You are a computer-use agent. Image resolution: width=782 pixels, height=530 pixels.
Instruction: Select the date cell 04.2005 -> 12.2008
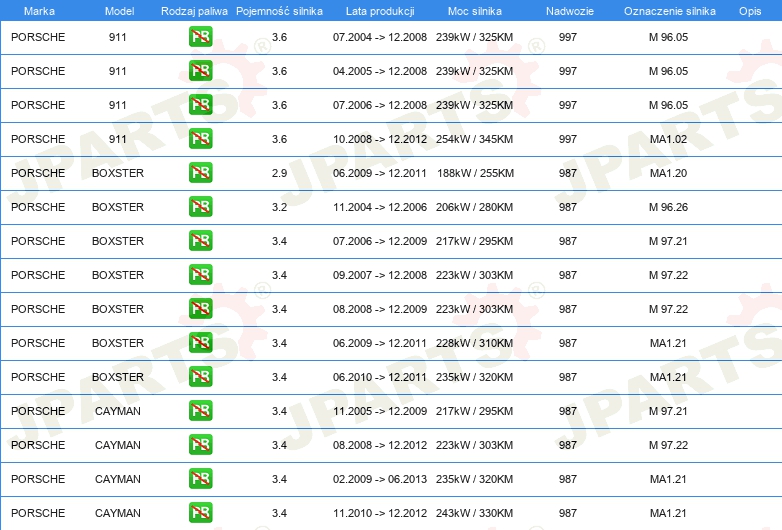point(380,71)
